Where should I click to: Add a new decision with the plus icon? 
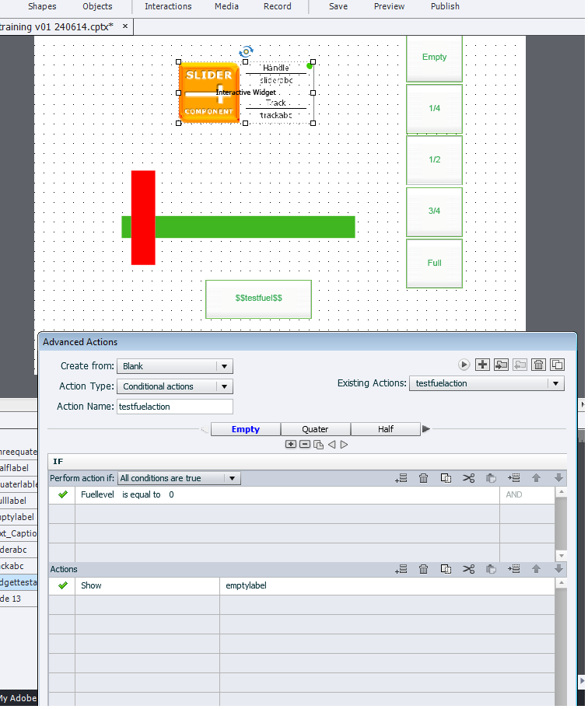pyautogui.click(x=292, y=446)
